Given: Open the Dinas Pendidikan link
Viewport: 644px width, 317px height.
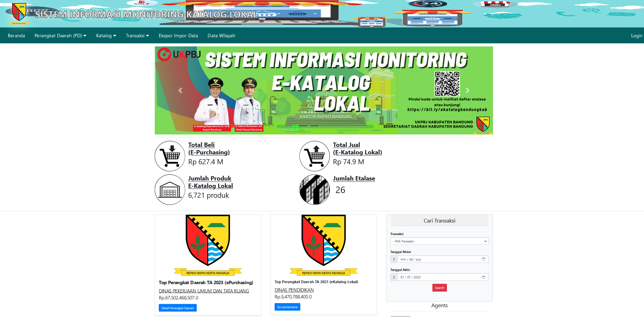Looking at the screenshot, I should pyautogui.click(x=294, y=290).
